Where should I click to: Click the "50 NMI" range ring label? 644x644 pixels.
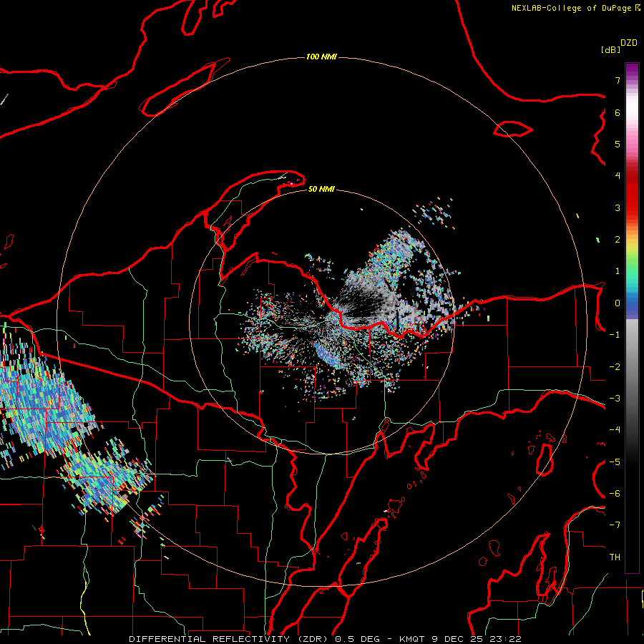click(321, 189)
